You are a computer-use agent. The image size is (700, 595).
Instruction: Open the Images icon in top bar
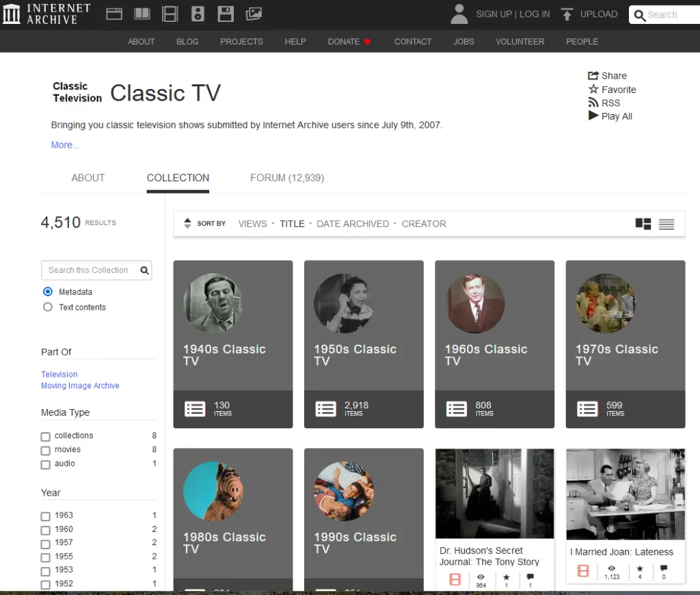click(254, 14)
